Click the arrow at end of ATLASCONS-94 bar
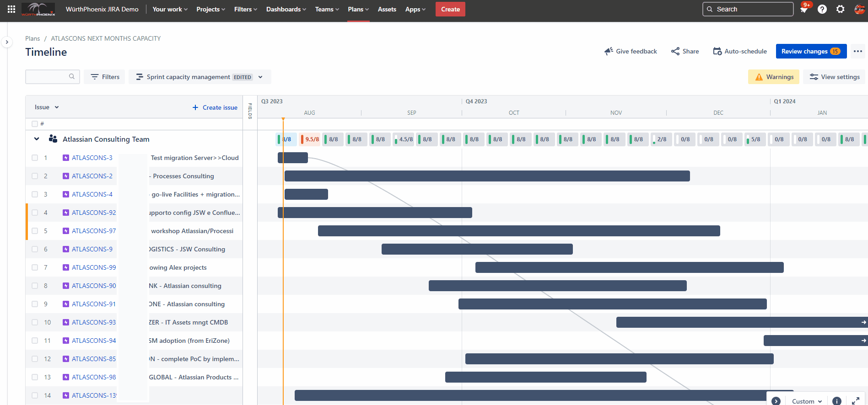 pos(863,341)
